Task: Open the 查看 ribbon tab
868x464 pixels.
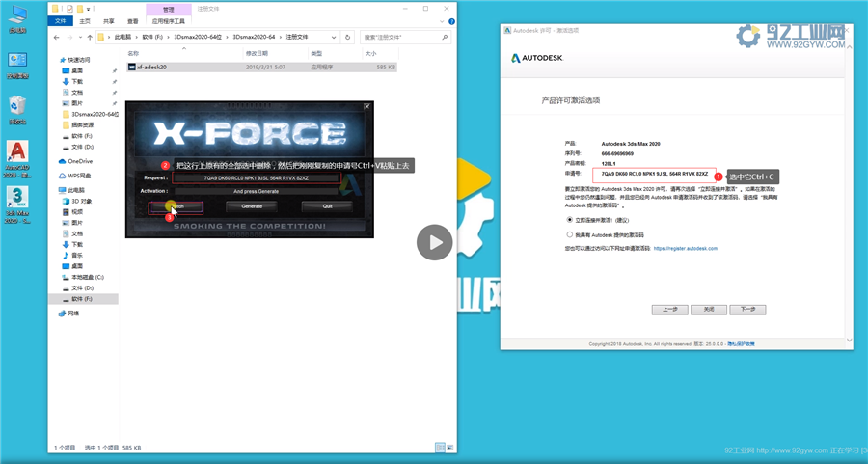Action: (x=133, y=21)
